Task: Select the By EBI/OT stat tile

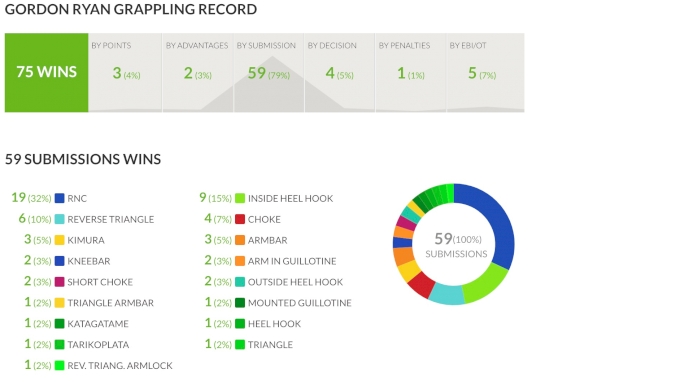Action: [x=485, y=72]
